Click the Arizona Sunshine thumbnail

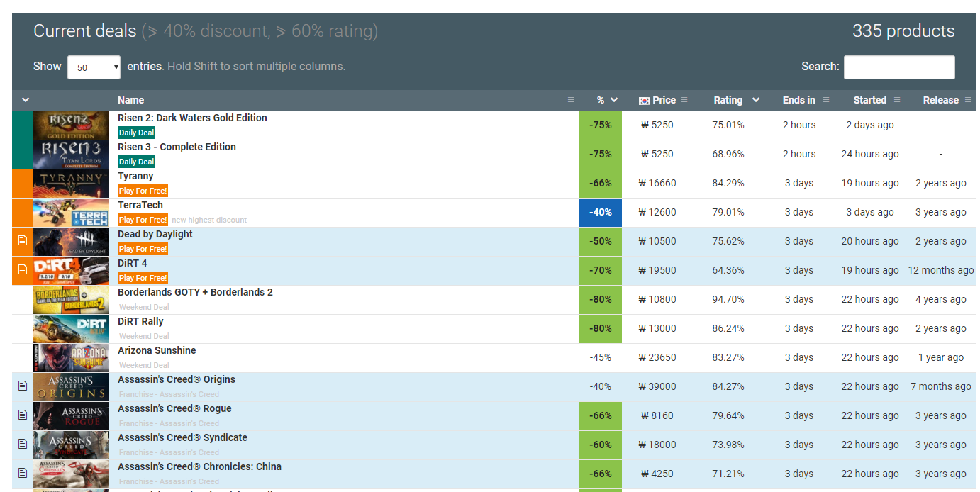[x=71, y=358]
